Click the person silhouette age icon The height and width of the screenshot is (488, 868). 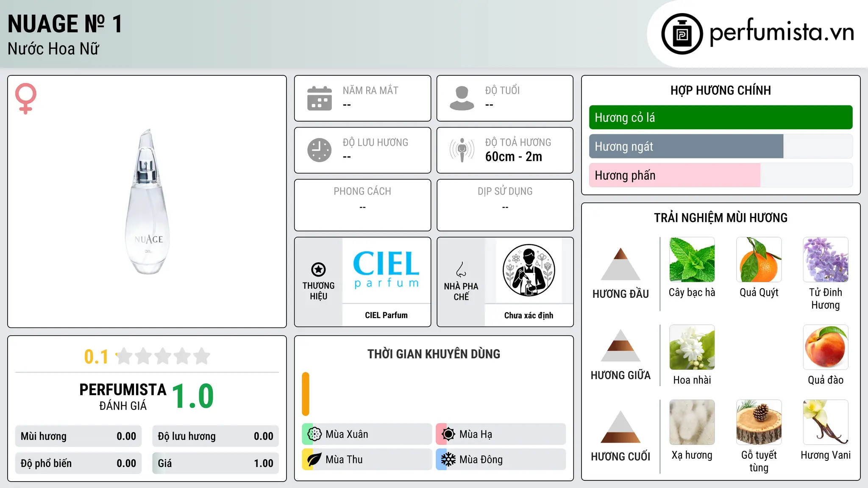tap(462, 98)
